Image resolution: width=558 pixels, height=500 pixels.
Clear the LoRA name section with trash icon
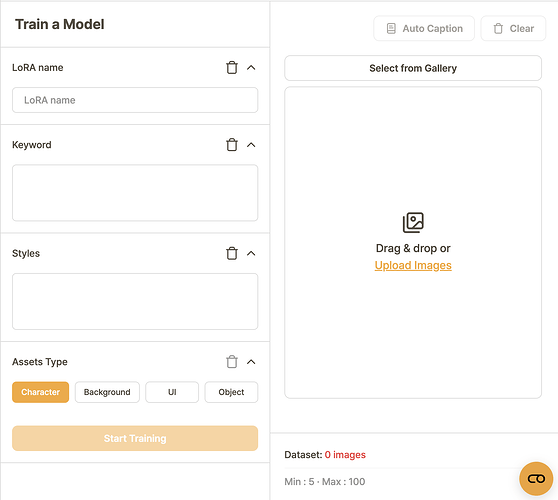click(x=232, y=67)
